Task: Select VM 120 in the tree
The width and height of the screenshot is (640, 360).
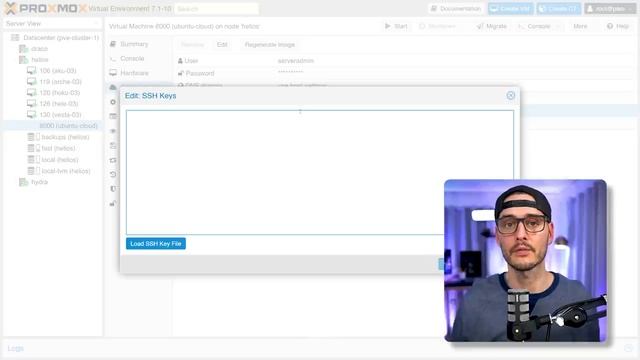Action: [x=60, y=93]
